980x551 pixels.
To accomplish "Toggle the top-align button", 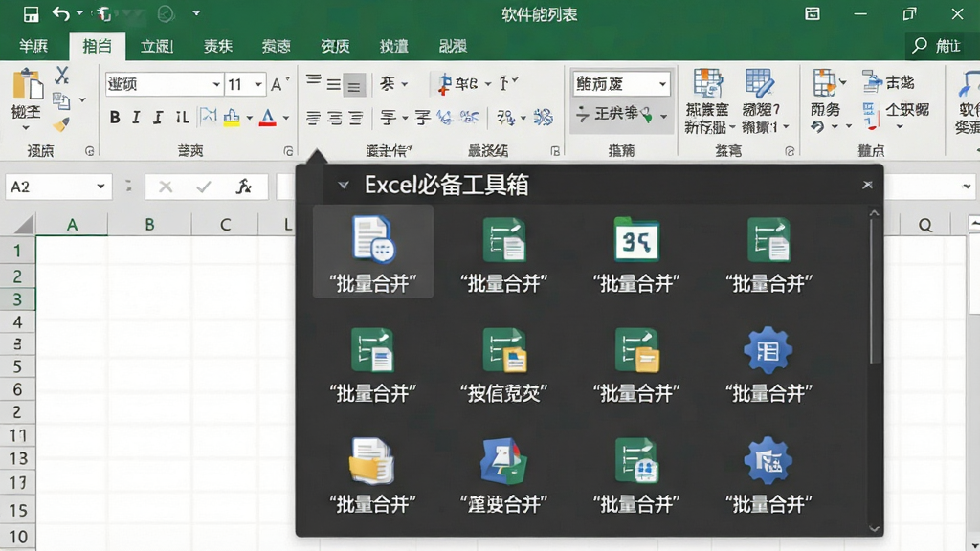I will point(314,82).
